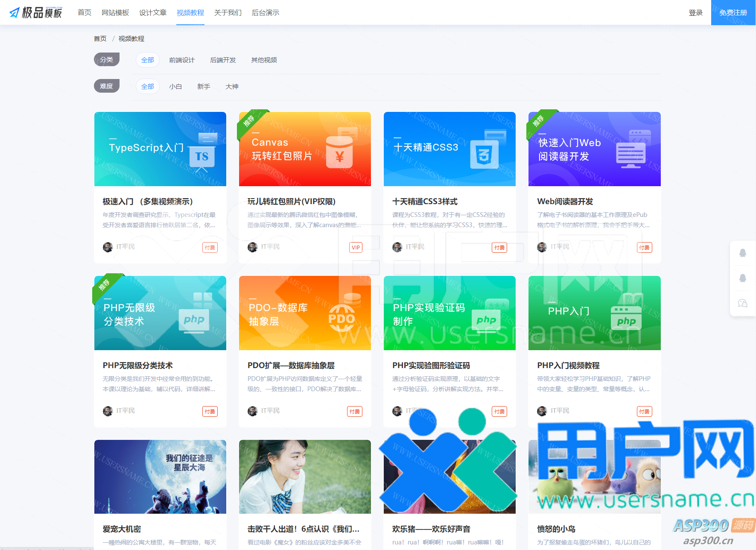Click the VIP badge on Canvas course
Screen dimensions: 756x550
(356, 247)
